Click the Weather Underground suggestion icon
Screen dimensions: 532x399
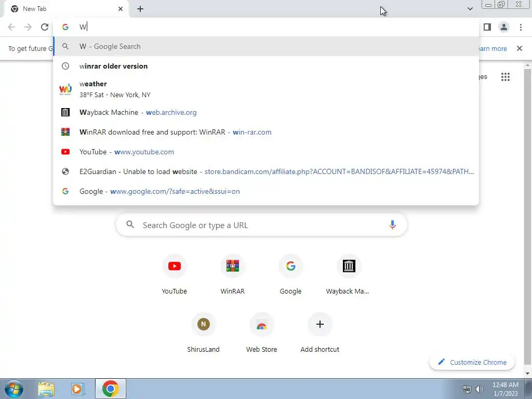point(65,89)
